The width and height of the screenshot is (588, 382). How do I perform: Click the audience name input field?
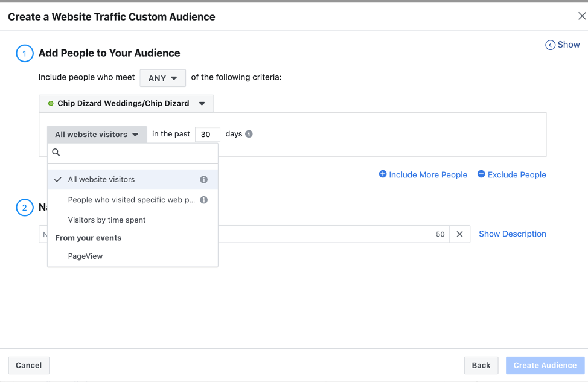244,234
